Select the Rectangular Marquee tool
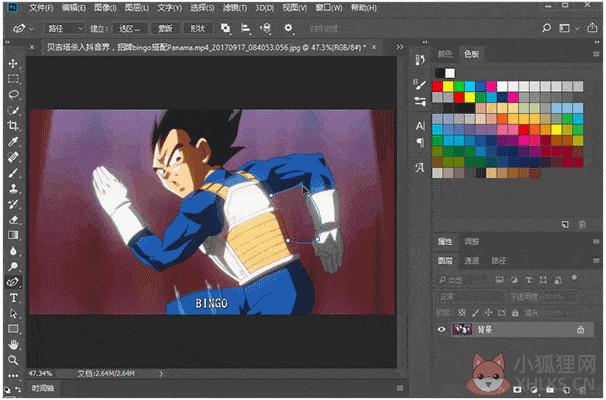Viewport: 606px width, 400px height. [x=13, y=79]
